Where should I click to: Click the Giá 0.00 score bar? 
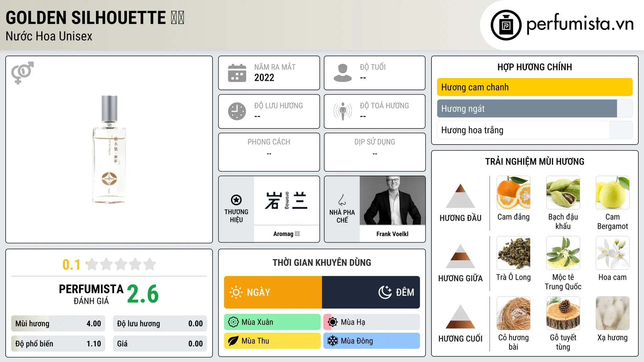(x=160, y=344)
